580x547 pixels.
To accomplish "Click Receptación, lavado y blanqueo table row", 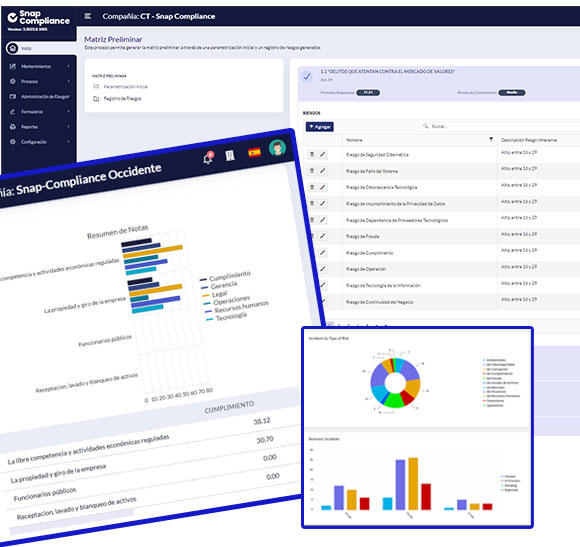I will pos(77,508).
